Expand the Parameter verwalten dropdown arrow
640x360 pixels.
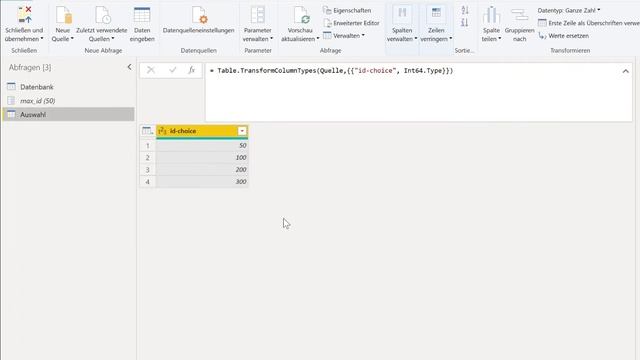point(271,39)
